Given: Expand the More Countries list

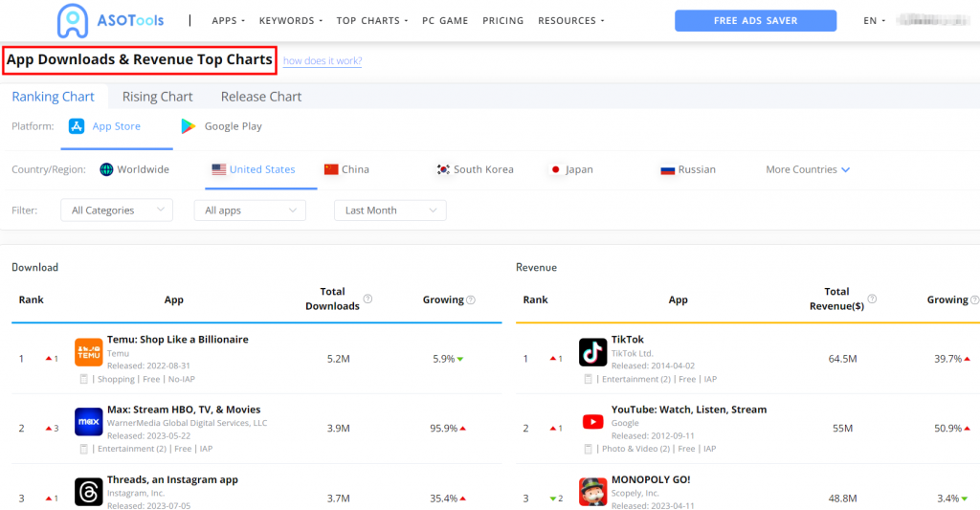Looking at the screenshot, I should 808,169.
